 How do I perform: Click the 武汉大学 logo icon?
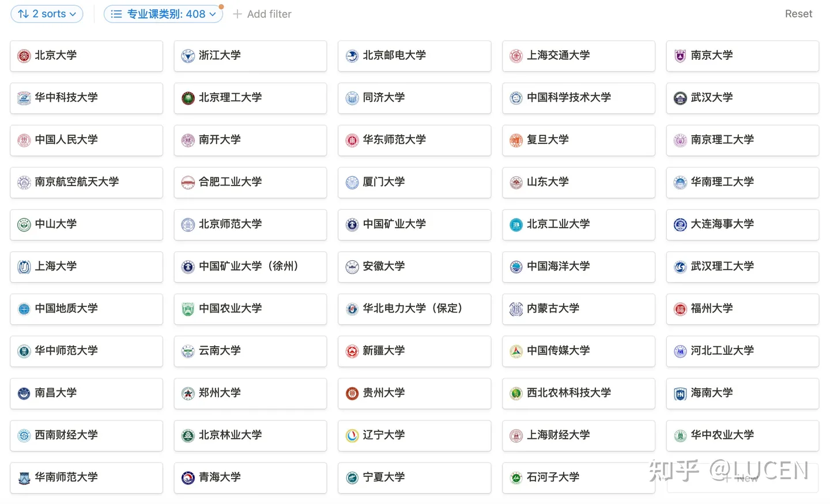(x=680, y=98)
